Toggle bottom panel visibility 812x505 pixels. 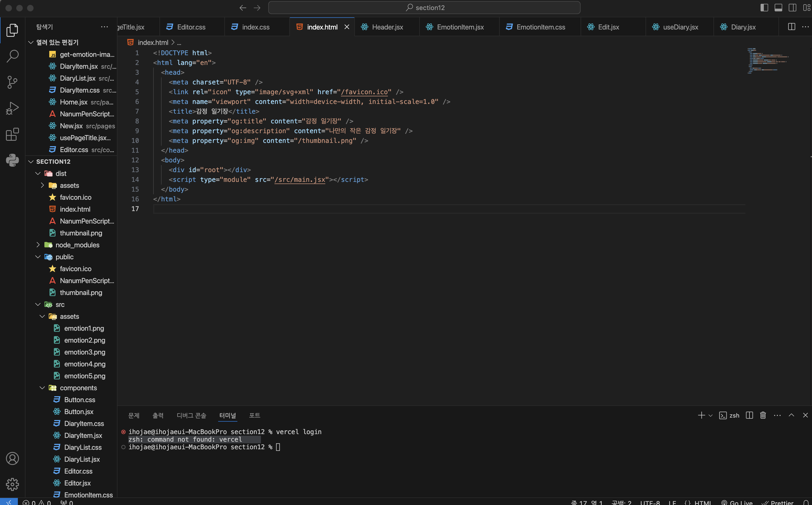pos(778,8)
